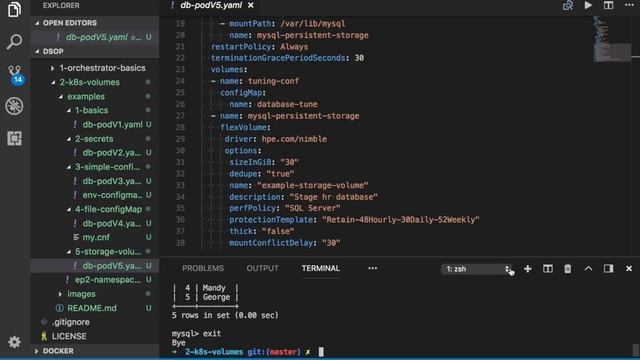Screen dimensions: 640x360
Task: Click the protectionTemplate key on line 36
Action: point(271,220)
